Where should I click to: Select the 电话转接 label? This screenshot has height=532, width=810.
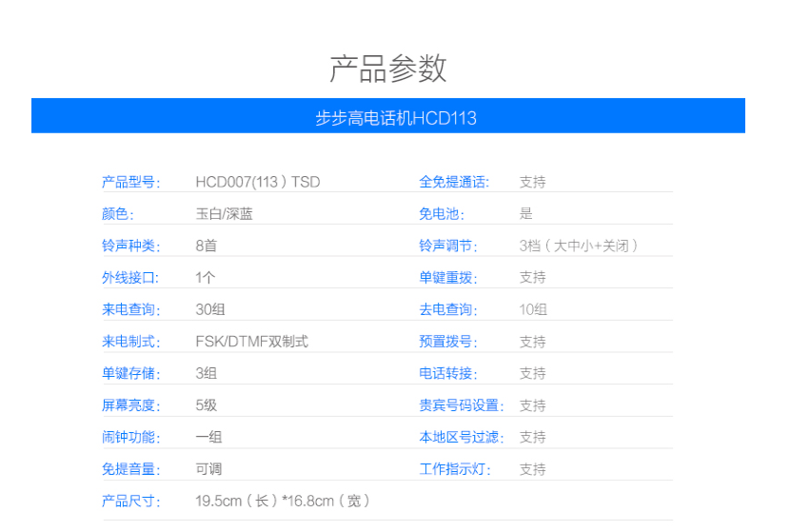[448, 373]
